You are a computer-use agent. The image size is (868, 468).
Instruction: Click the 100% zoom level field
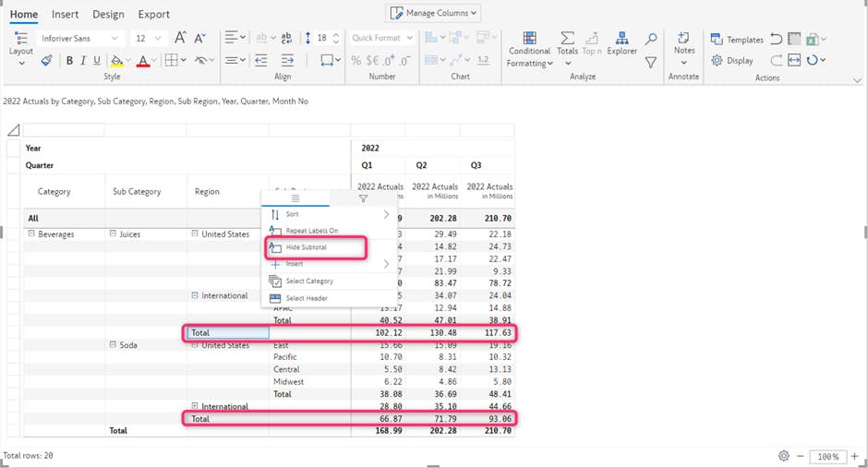(x=827, y=457)
